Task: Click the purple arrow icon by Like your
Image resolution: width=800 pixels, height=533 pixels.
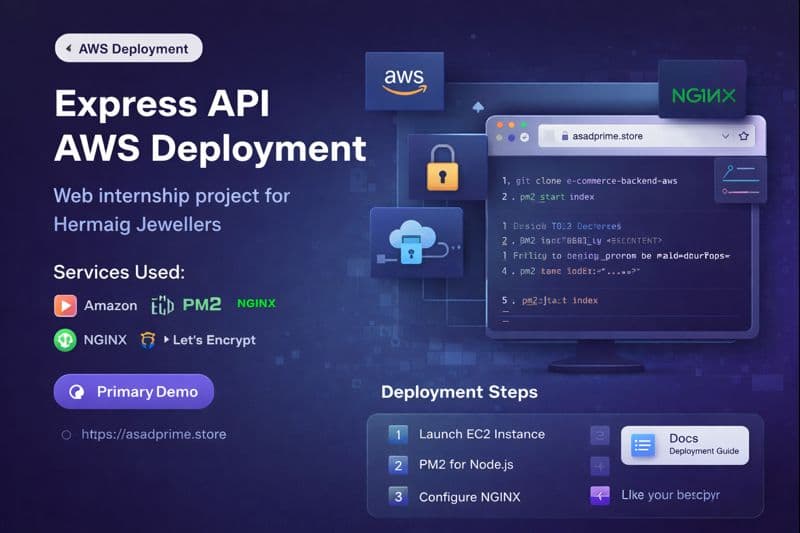Action: [x=600, y=495]
